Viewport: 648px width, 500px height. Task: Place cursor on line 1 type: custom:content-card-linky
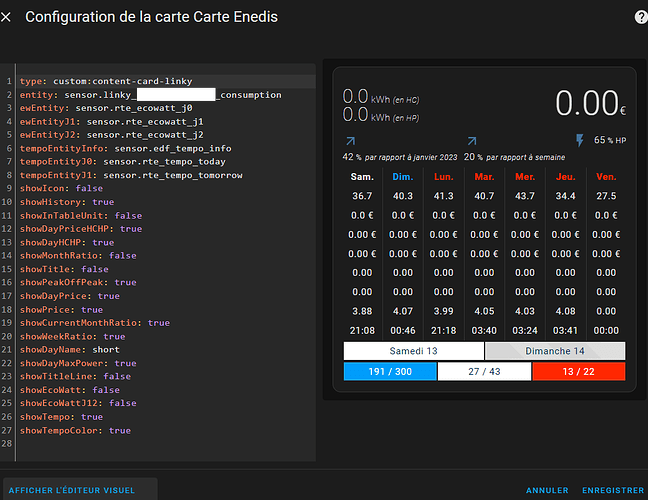pyautogui.click(x=106, y=81)
